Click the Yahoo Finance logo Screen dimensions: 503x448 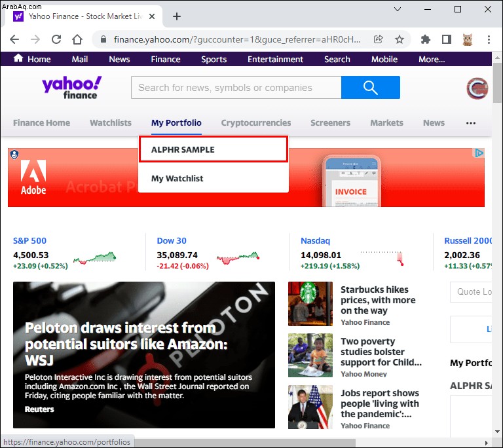pyautogui.click(x=71, y=87)
